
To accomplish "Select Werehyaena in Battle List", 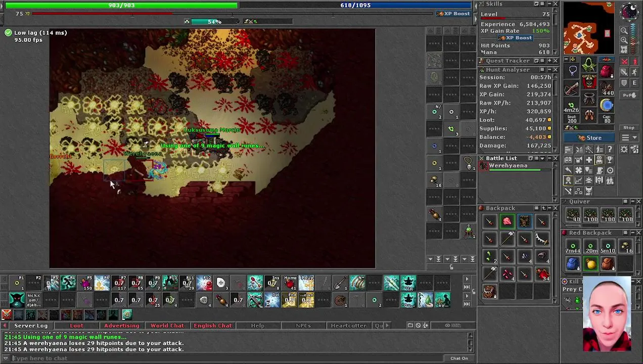I will (x=516, y=166).
